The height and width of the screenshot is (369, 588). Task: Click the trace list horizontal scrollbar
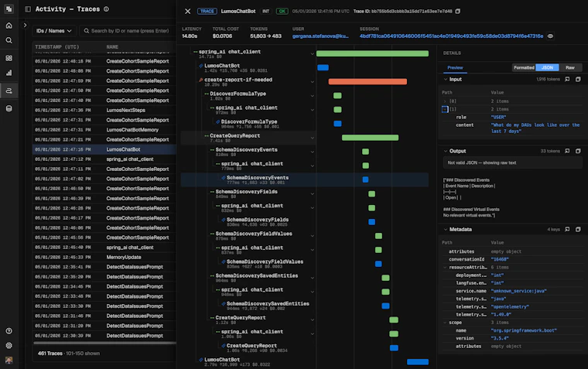click(x=104, y=343)
